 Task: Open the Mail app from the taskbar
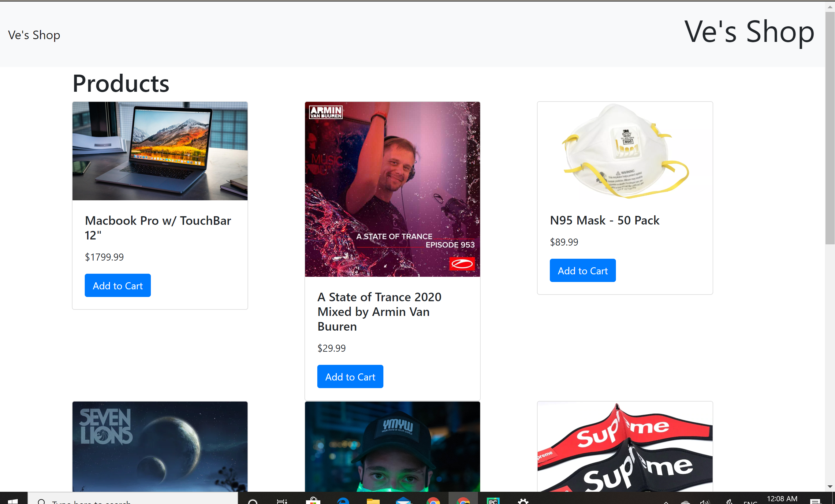(x=403, y=500)
